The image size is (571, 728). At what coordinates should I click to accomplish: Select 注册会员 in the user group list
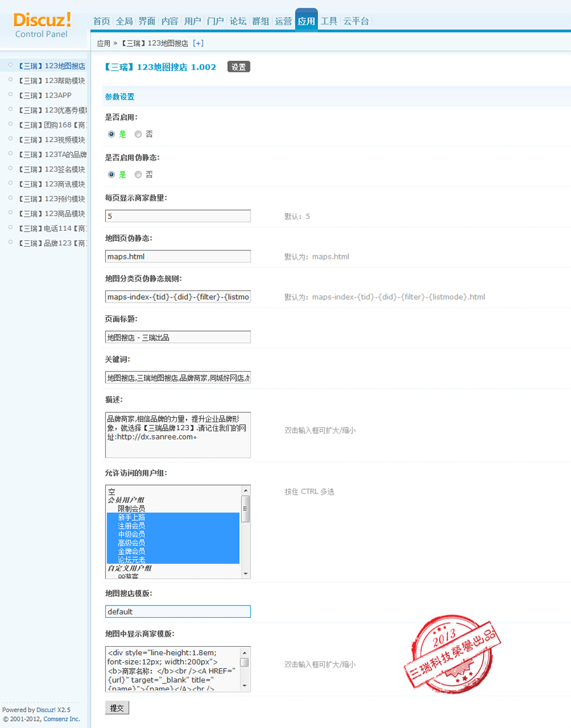click(x=173, y=526)
